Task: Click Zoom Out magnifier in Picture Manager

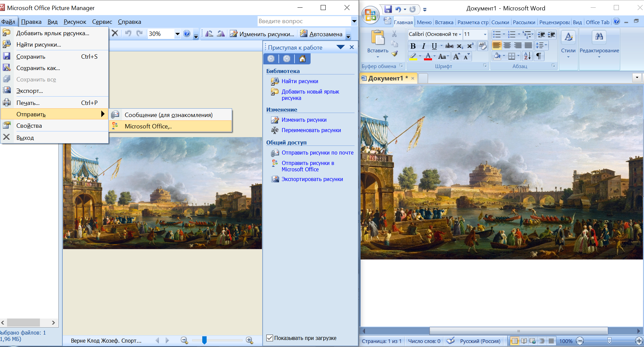Action: 184,340
